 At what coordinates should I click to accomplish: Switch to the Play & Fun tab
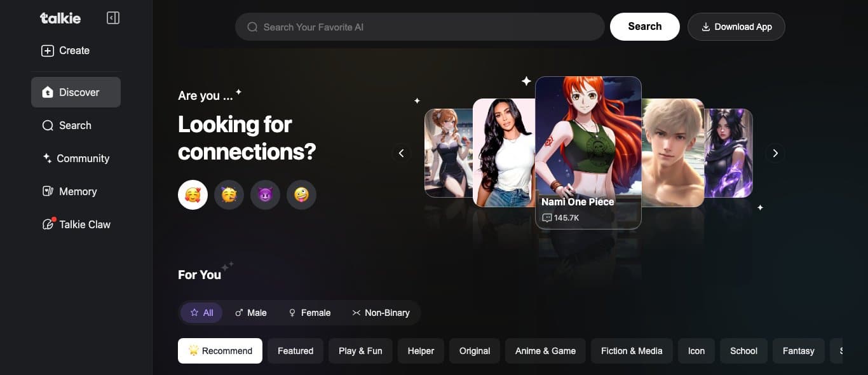[360, 351]
